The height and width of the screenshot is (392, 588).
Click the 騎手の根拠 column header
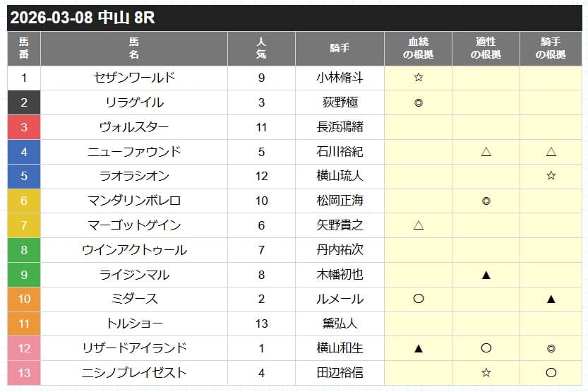coord(551,48)
